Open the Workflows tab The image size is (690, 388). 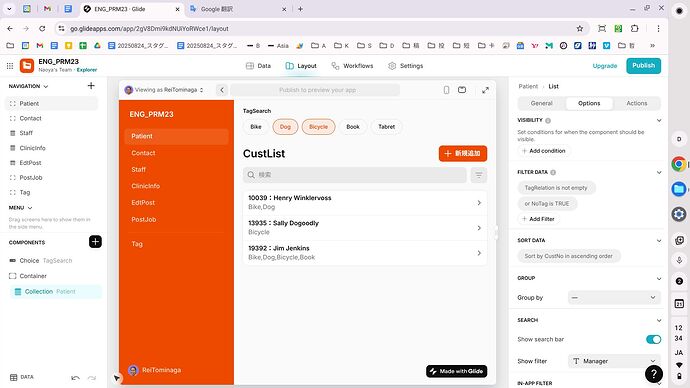[352, 66]
